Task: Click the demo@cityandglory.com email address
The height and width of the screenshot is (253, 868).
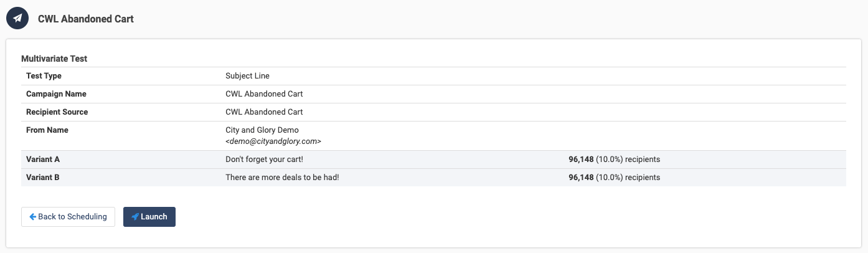Action: pos(273,141)
